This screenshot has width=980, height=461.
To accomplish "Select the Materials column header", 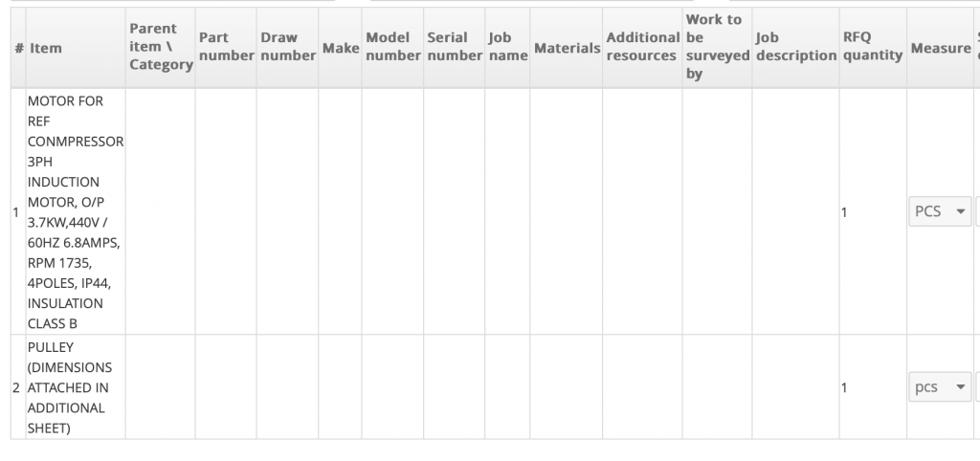I will [x=567, y=47].
